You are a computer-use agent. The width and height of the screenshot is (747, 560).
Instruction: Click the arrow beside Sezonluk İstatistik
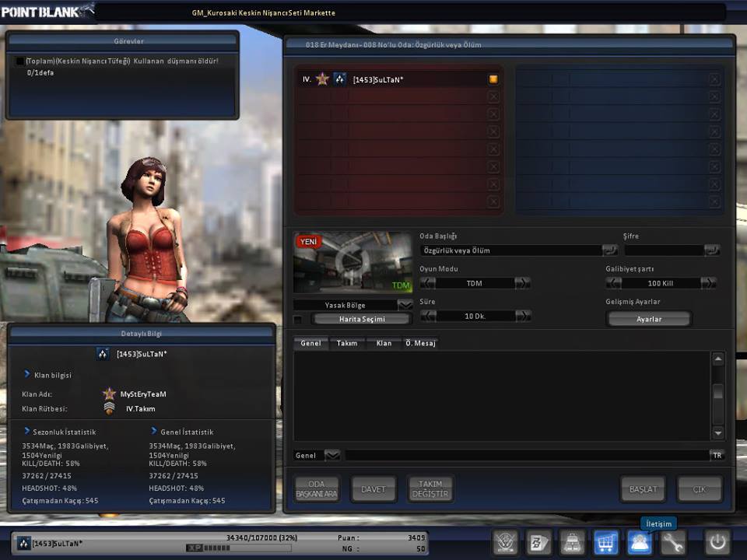pyautogui.click(x=27, y=431)
